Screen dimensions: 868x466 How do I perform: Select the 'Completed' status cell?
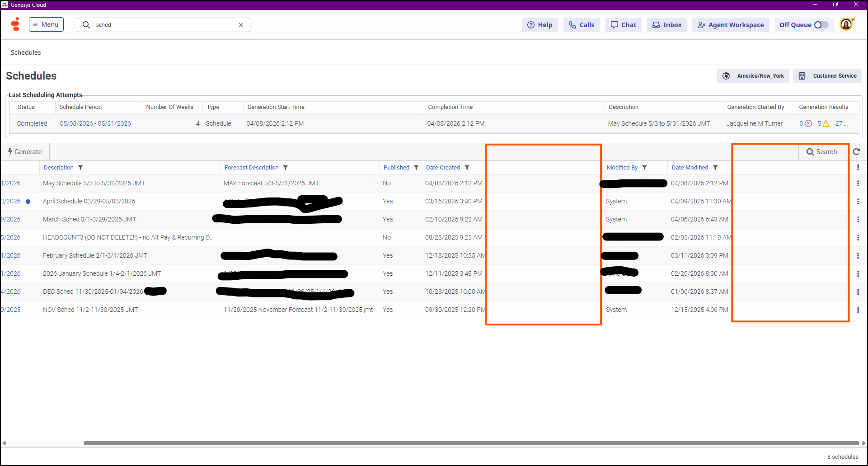(x=32, y=123)
